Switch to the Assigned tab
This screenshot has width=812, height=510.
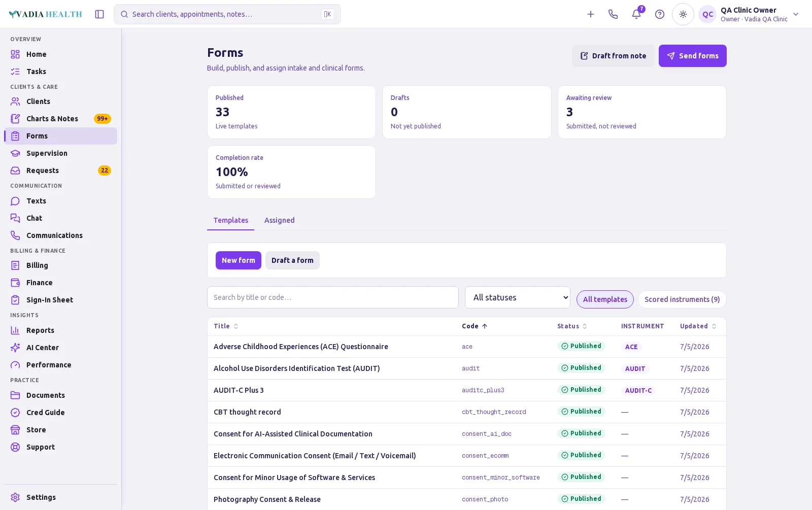(x=279, y=220)
